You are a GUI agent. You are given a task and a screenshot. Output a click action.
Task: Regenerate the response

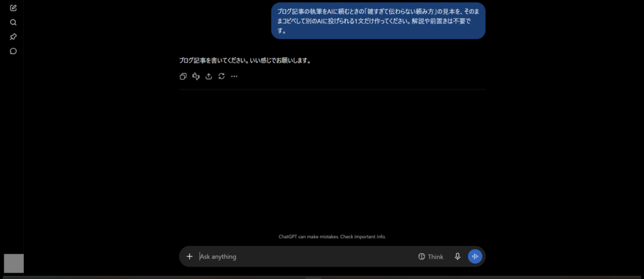(x=221, y=76)
